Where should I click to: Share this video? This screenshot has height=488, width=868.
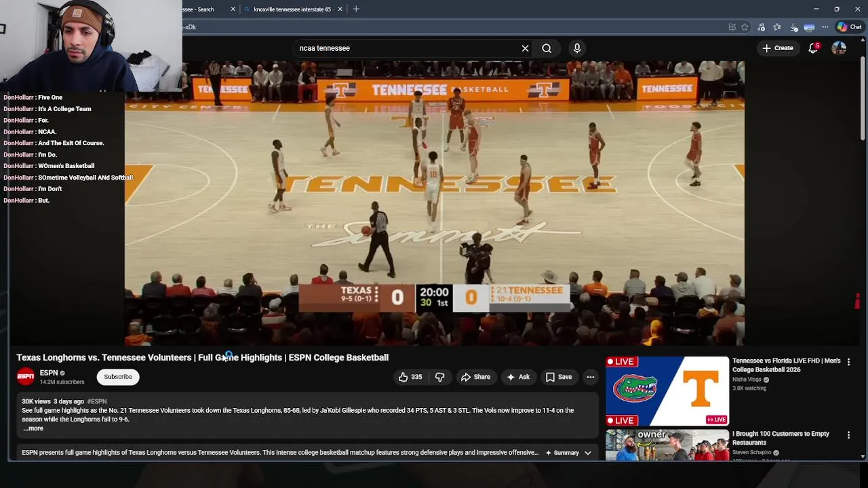click(x=475, y=377)
